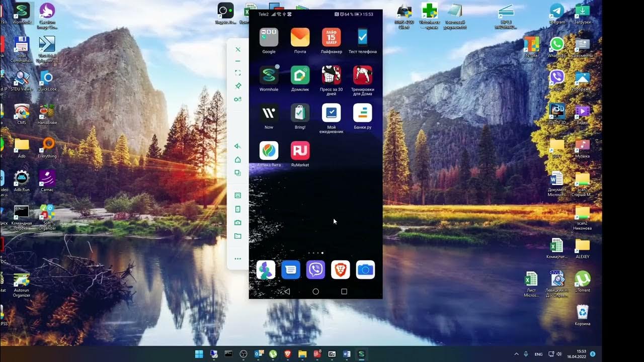This screenshot has width=644, height=362.
Task: Open the Почта mail app
Action: tap(300, 37)
